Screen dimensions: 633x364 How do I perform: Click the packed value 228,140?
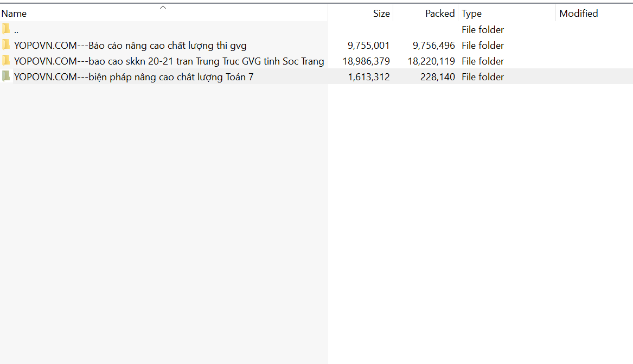coord(437,77)
